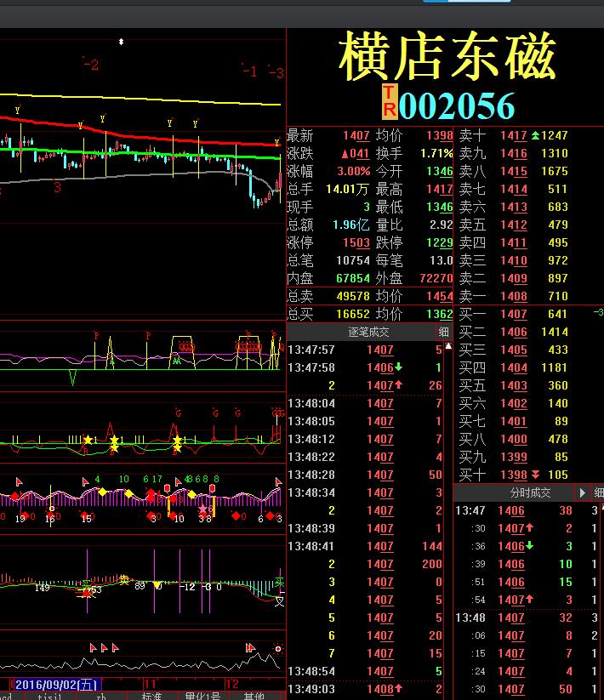This screenshot has width=604, height=700.
Task: Click the 逐笔成交 panel header
Action: [368, 332]
